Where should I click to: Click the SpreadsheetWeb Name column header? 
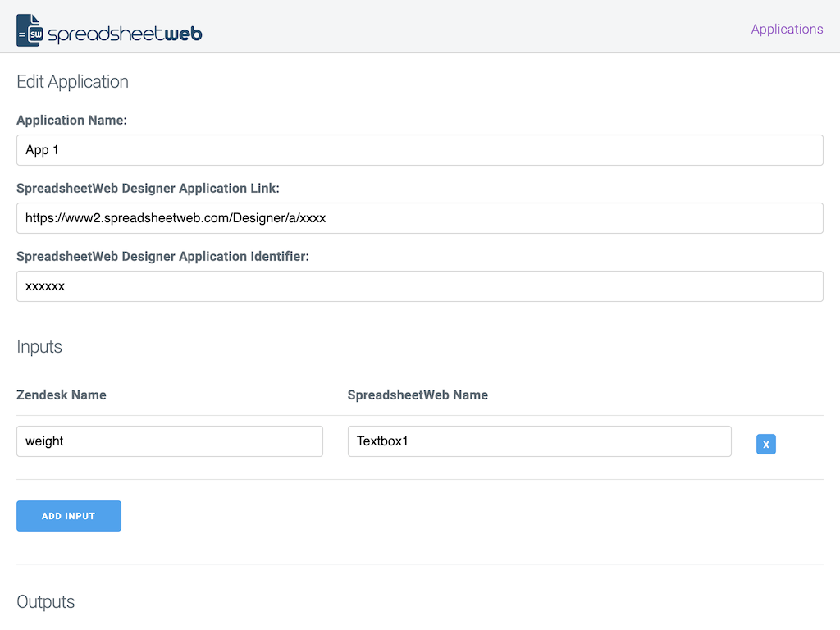[418, 395]
